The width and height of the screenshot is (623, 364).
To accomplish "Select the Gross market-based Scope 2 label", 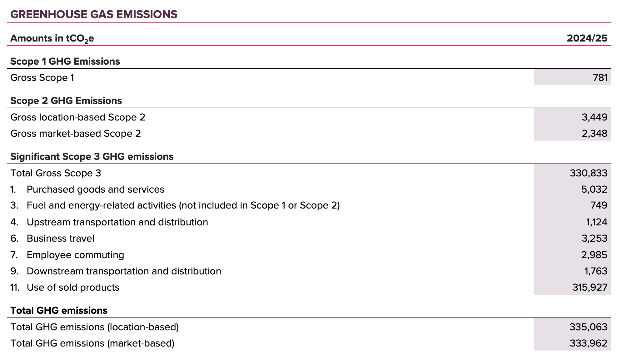I will click(76, 134).
